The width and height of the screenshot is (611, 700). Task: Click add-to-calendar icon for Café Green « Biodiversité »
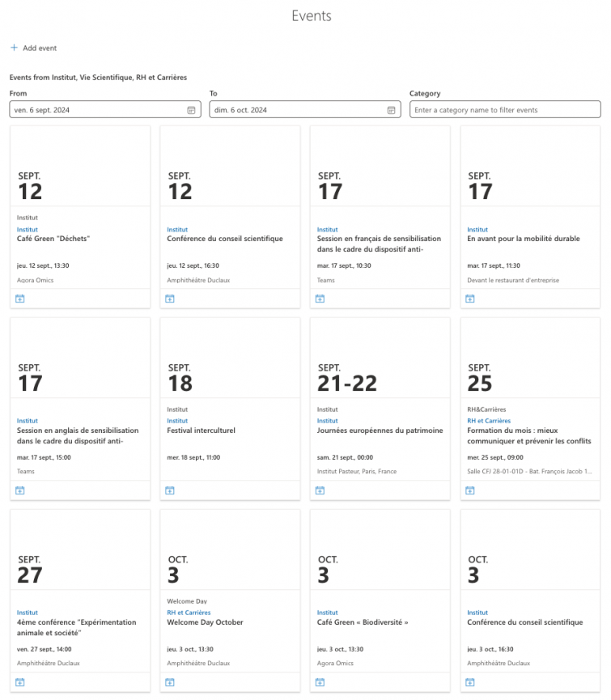click(320, 682)
